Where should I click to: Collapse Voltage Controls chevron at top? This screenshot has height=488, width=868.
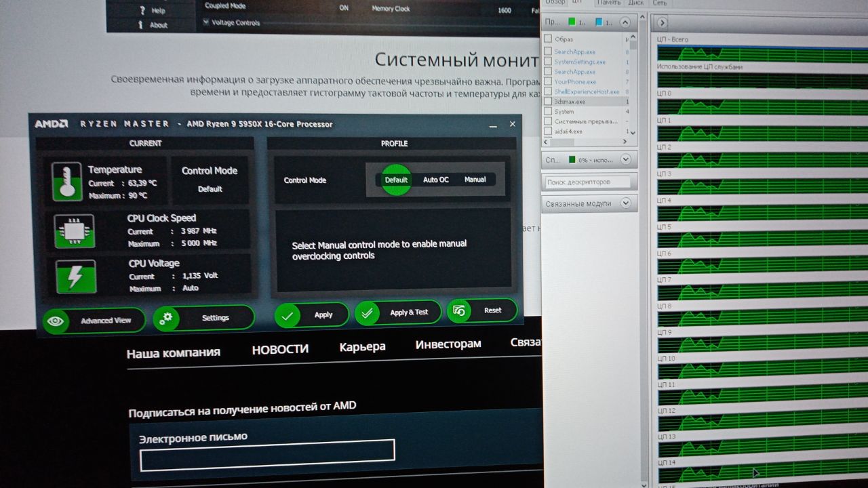[206, 22]
